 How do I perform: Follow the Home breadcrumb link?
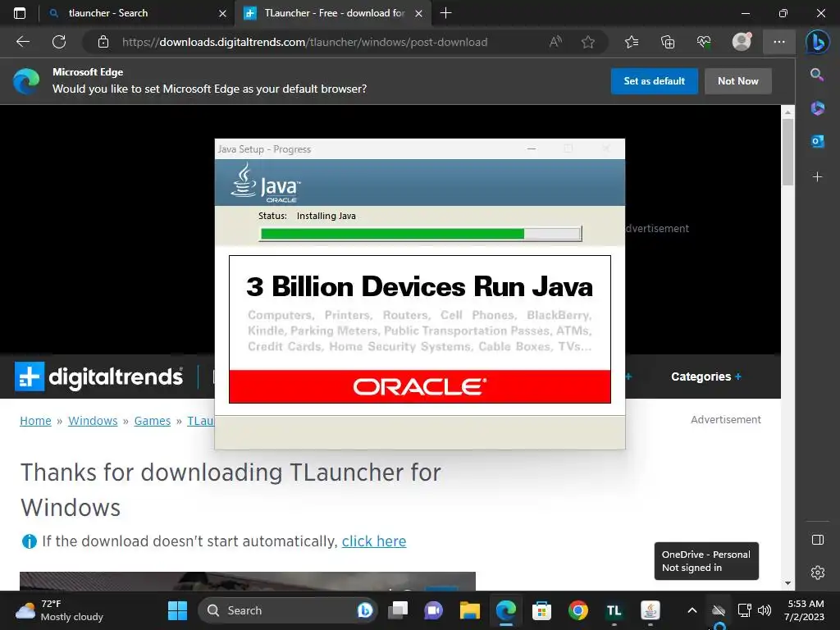[35, 421]
